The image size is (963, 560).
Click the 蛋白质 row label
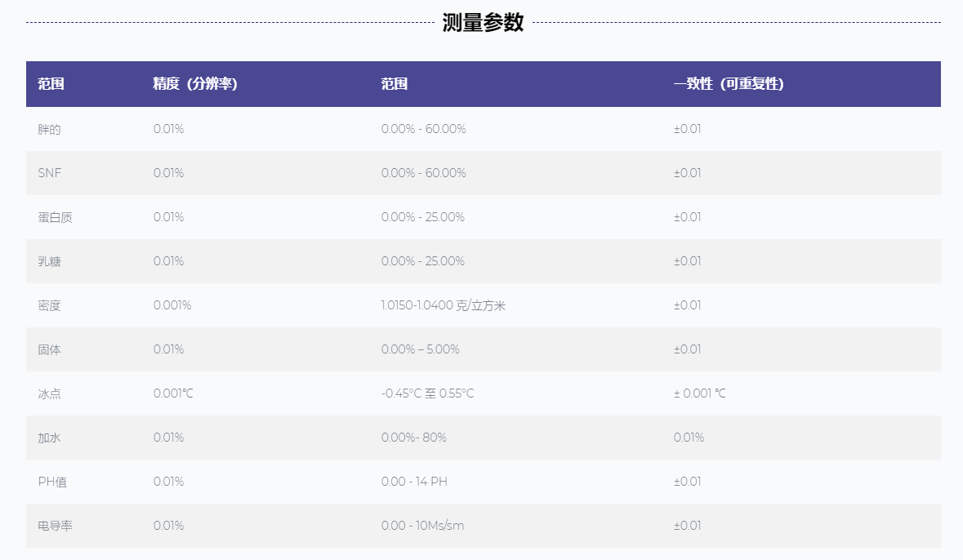[55, 217]
